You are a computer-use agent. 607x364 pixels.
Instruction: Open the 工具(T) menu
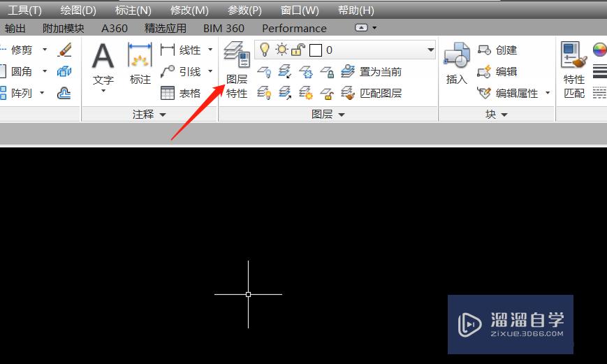click(24, 10)
